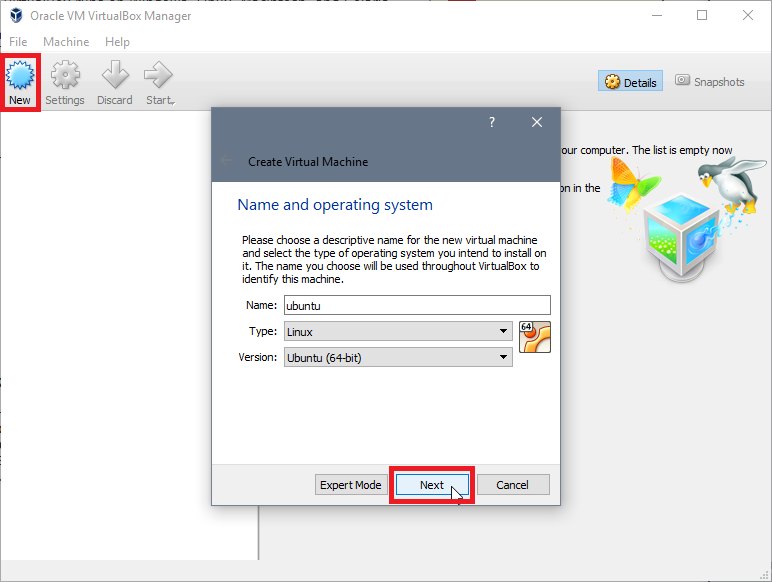Click the New virtual machine icon
Screen dimensions: 772x582
20,76
